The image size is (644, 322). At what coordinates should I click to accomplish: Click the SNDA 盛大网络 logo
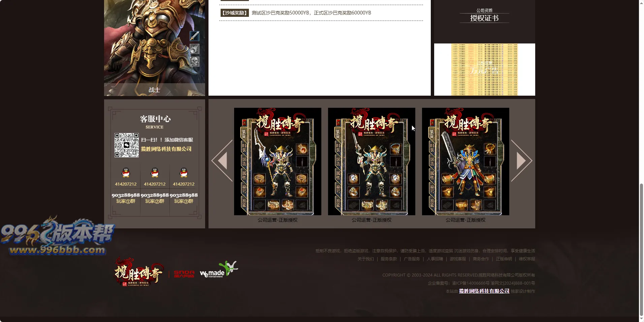(184, 274)
